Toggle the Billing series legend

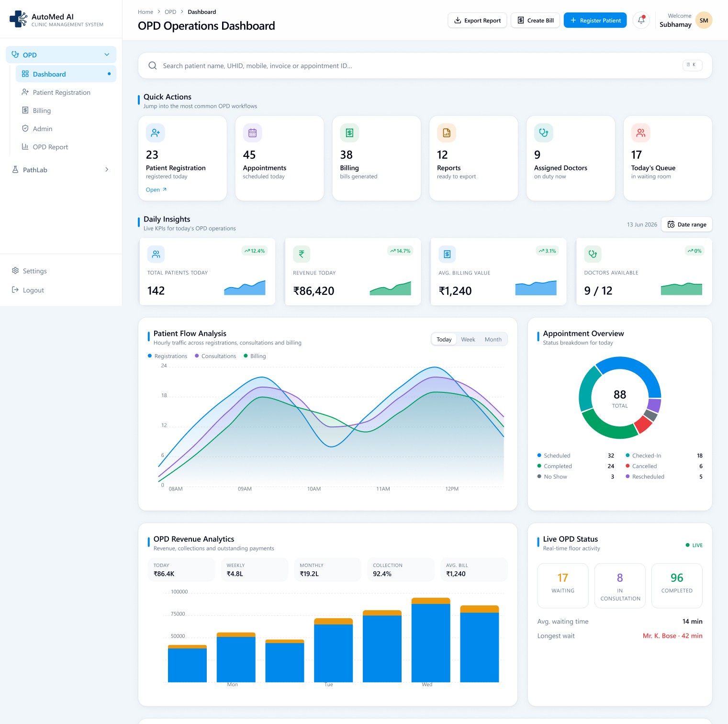pos(255,356)
